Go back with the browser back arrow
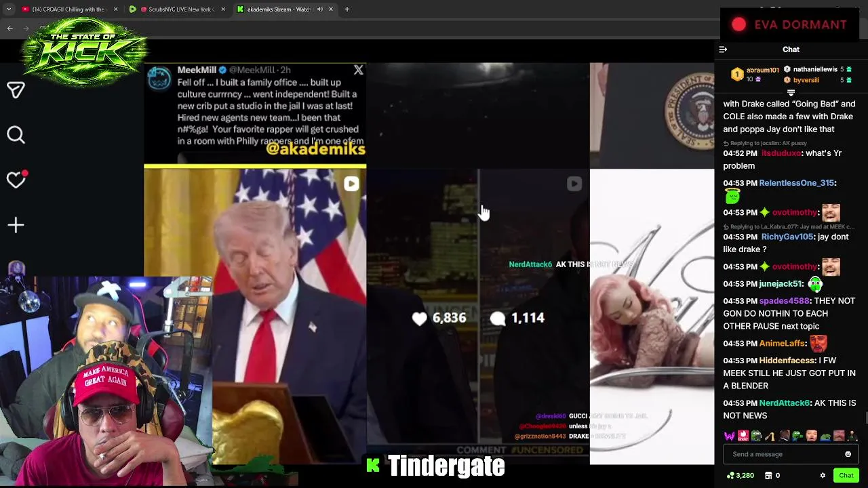Screen dimensions: 868x488 9,28
